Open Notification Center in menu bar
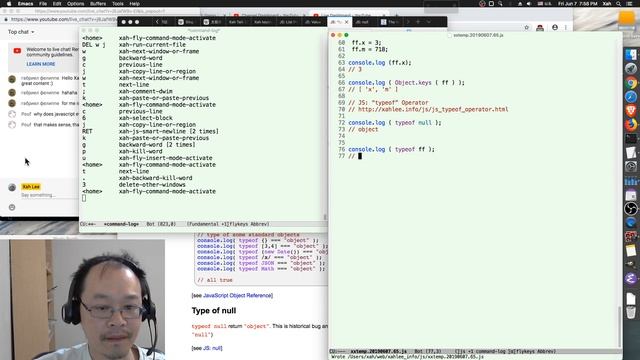This screenshot has width=640, height=360. (629, 4)
